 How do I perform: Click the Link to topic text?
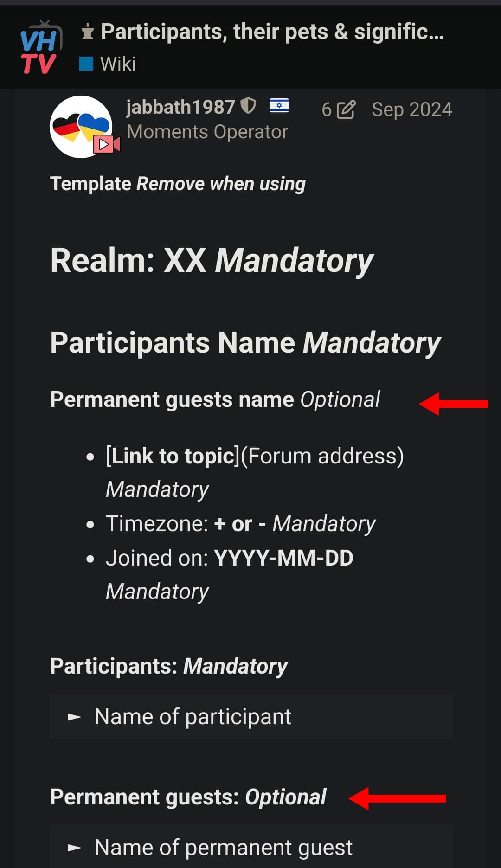click(172, 456)
